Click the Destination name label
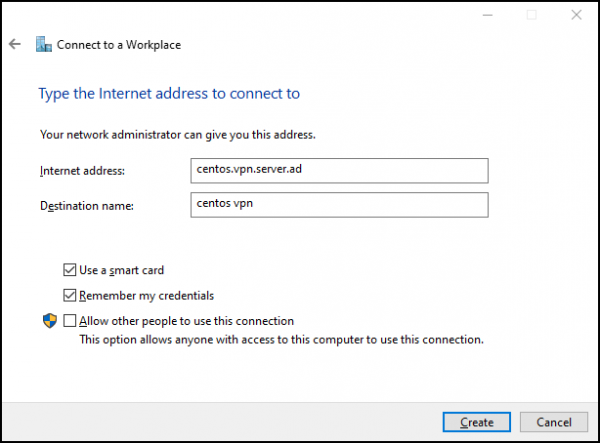600x443 pixels. (86, 206)
